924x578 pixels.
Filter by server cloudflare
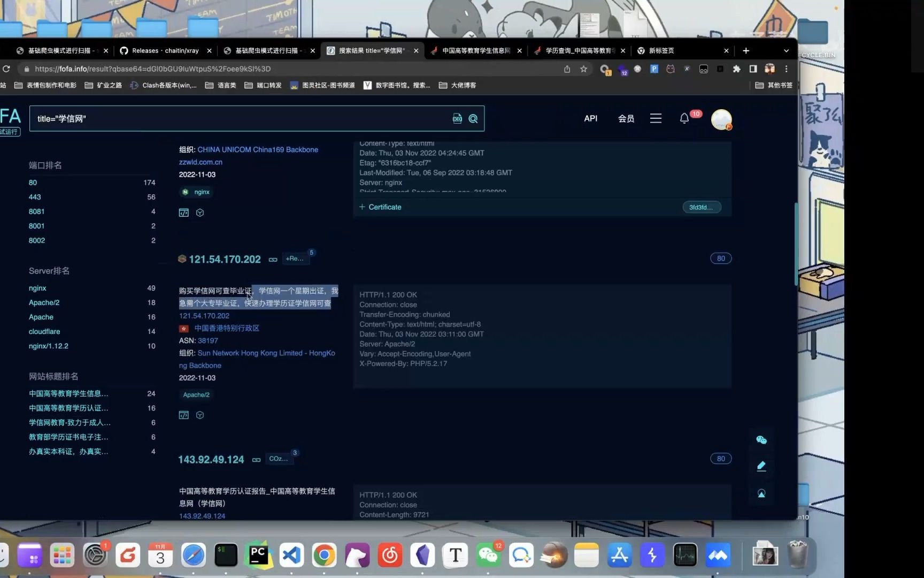[44, 331]
